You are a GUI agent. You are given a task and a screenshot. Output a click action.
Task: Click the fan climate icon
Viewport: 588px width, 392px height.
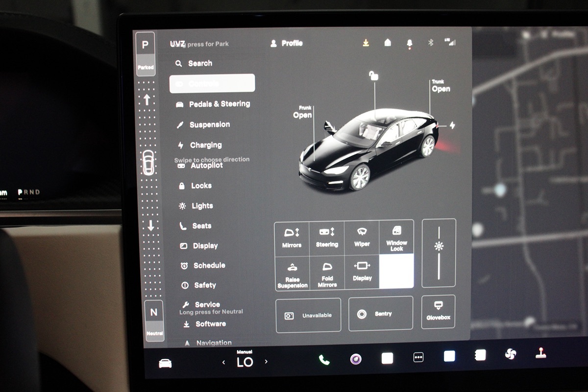[511, 354]
